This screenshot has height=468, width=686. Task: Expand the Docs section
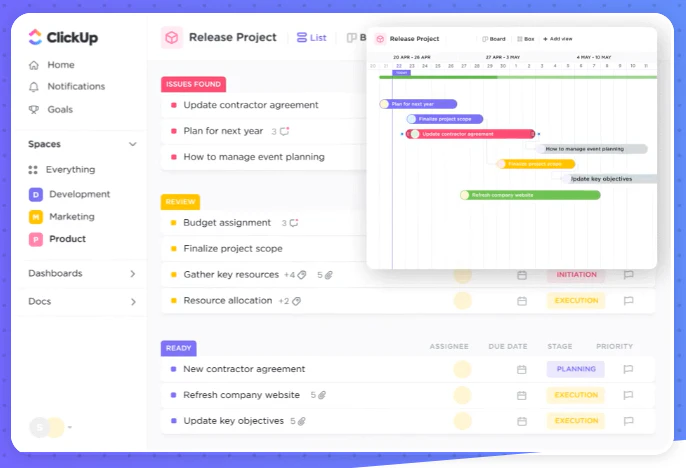click(133, 302)
